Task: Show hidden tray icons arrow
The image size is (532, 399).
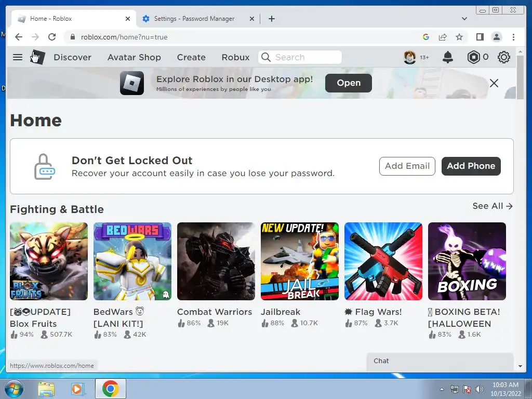Action: 442,389
